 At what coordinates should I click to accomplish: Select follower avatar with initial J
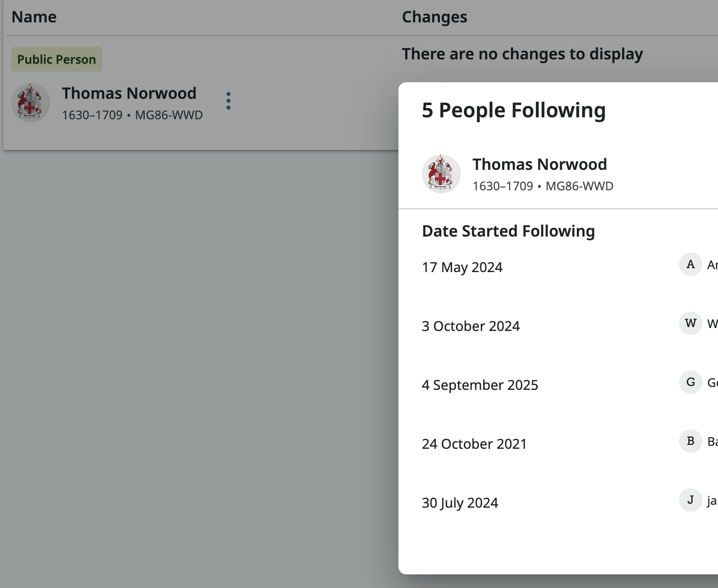pyautogui.click(x=690, y=500)
